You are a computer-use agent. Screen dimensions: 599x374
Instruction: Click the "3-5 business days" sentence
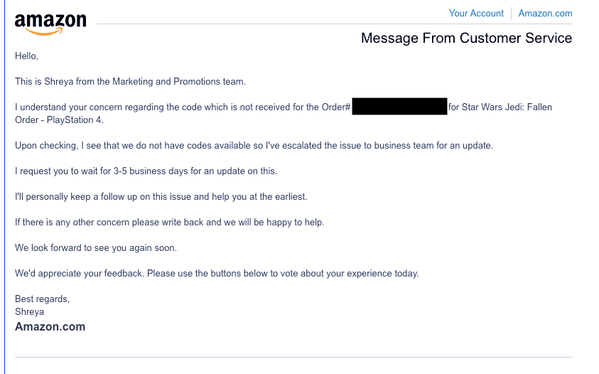(146, 171)
